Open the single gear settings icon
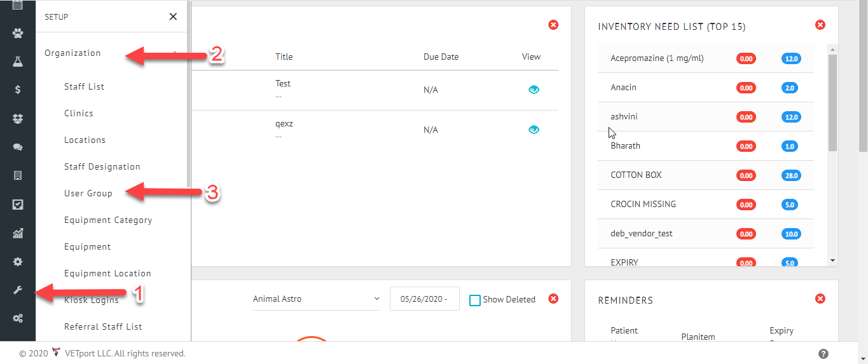Viewport: 868px width, 364px height. 18,262
